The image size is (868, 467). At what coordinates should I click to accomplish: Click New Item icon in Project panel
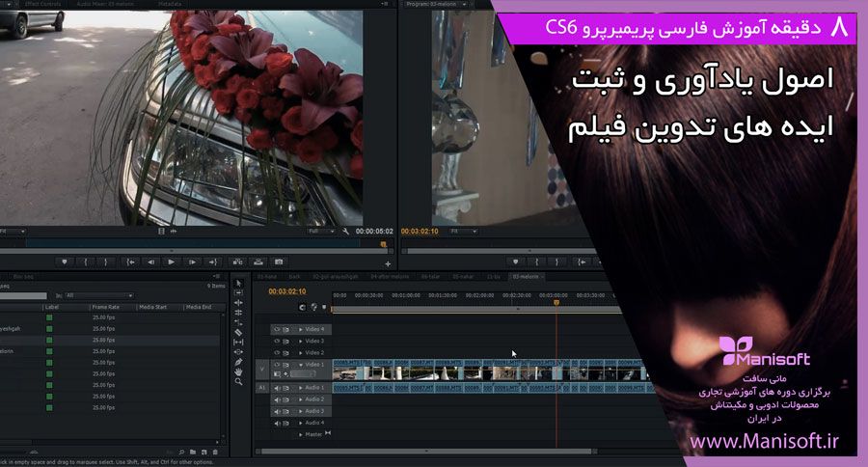203,452
